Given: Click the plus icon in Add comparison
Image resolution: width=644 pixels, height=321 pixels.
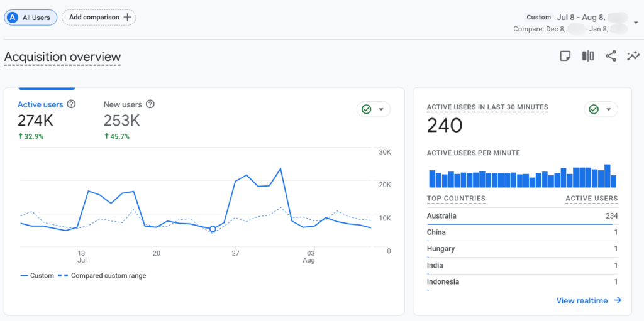Looking at the screenshot, I should pos(127,17).
